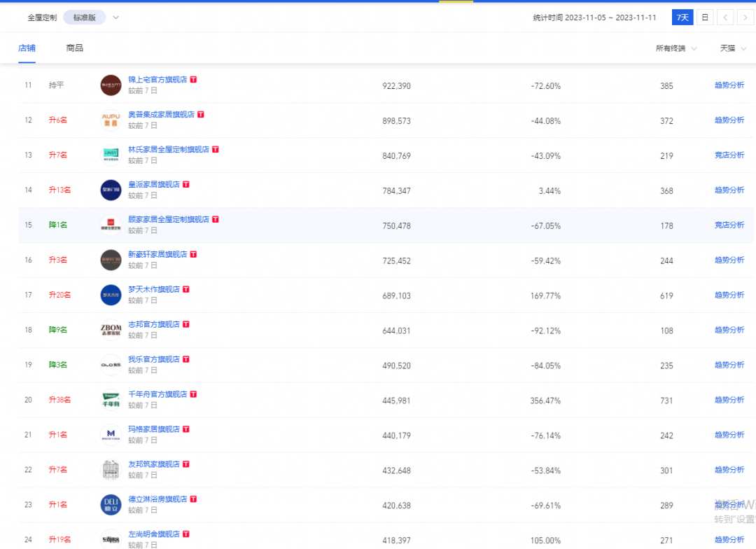Click Tmall badge beside 皇派家居旗舰店
The image size is (756, 549).
coord(186,184)
